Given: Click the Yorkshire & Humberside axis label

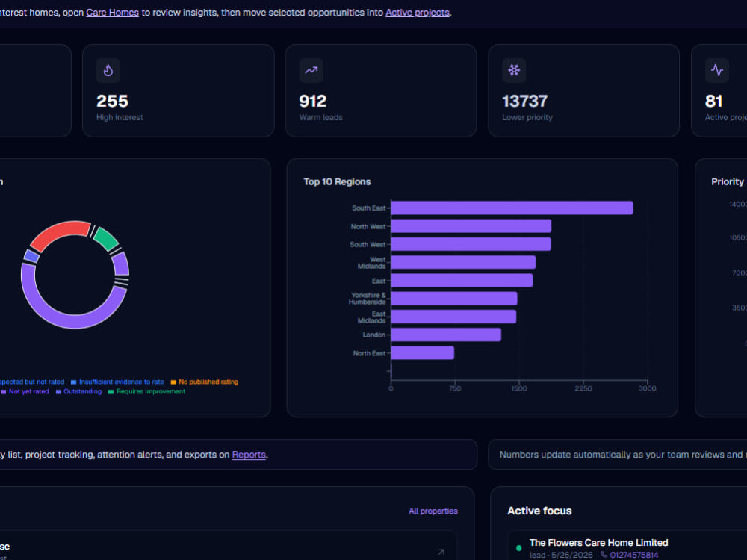Looking at the screenshot, I should tap(368, 299).
